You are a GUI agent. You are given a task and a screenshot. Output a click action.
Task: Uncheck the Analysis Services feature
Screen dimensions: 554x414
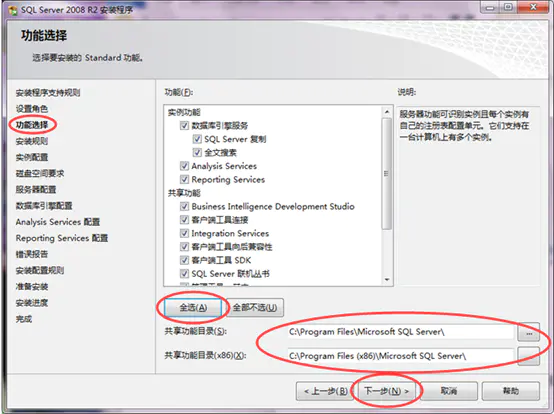click(x=184, y=166)
